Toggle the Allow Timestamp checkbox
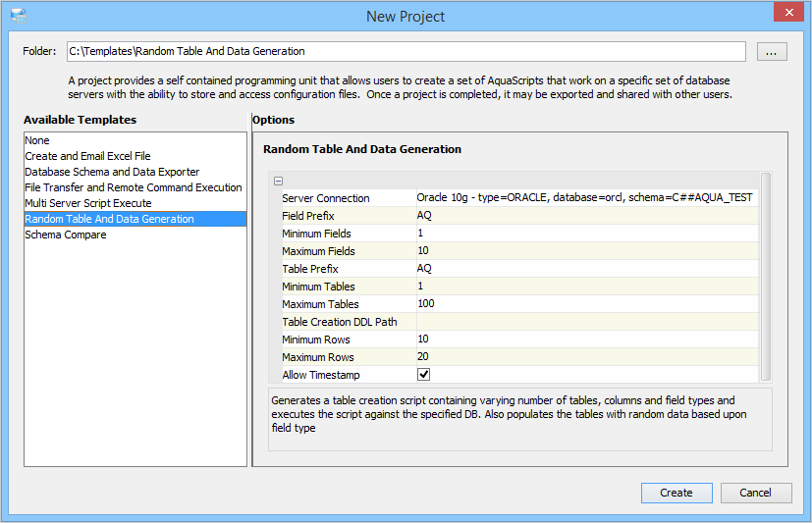 click(x=424, y=375)
